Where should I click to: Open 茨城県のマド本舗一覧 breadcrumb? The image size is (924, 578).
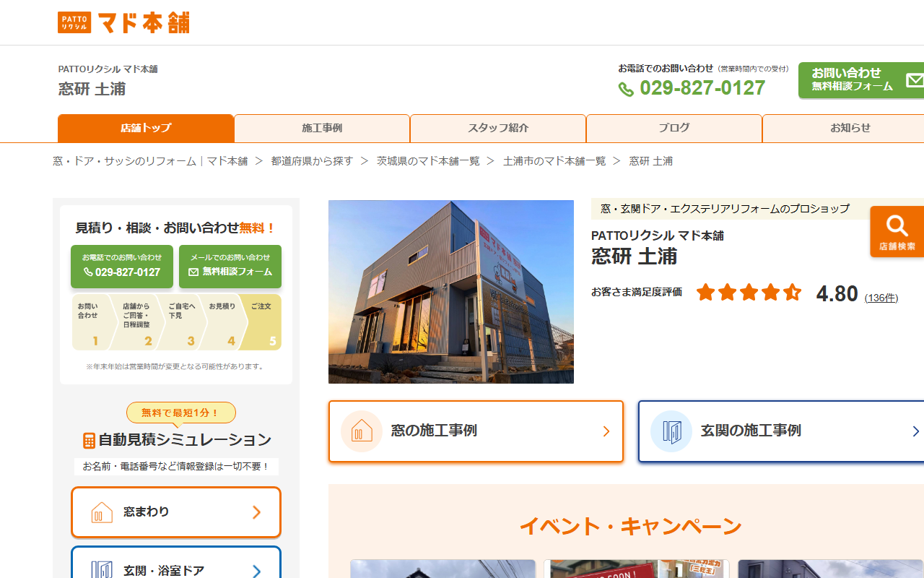pyautogui.click(x=428, y=161)
